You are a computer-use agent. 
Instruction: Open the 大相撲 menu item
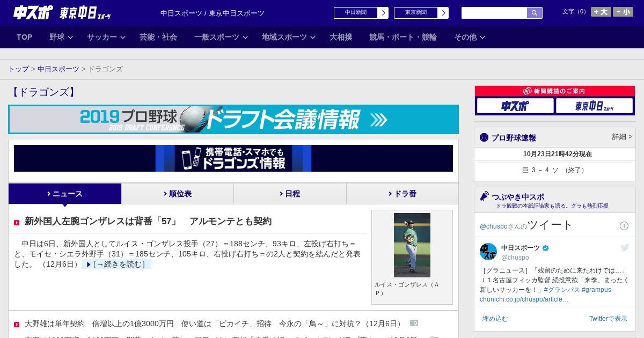point(341,37)
